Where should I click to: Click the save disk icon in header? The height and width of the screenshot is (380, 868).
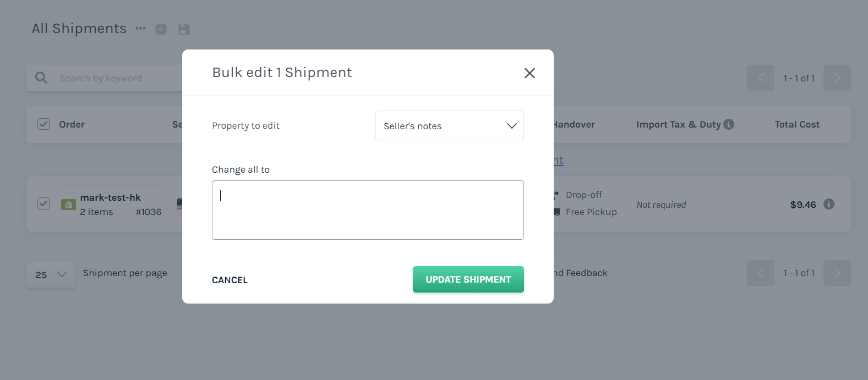pyautogui.click(x=184, y=29)
